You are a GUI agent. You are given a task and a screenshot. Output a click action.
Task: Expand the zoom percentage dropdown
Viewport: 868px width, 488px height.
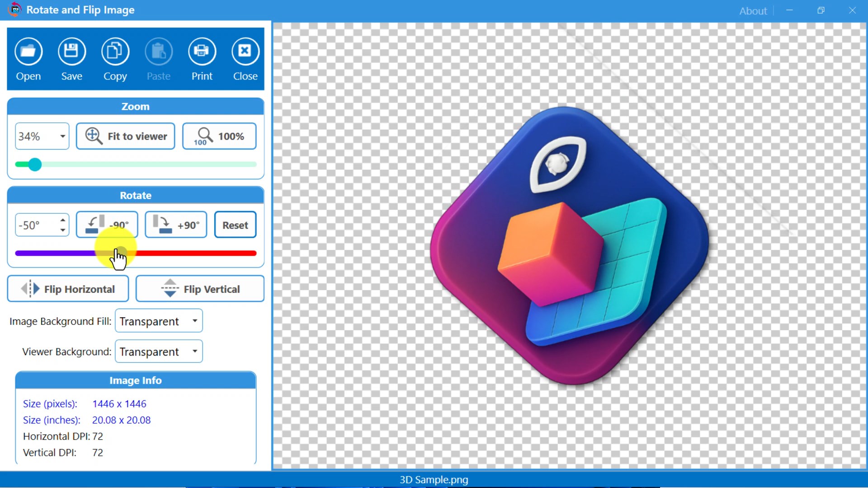click(62, 136)
